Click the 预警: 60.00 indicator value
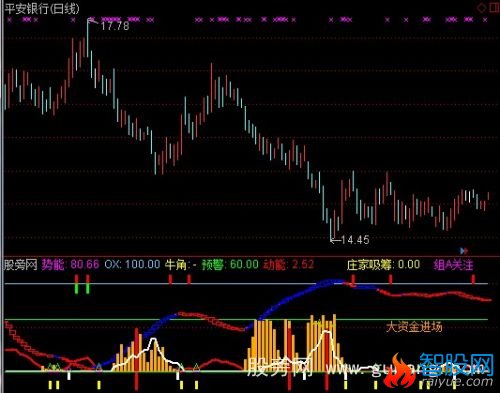The height and width of the screenshot is (393, 500). (230, 265)
